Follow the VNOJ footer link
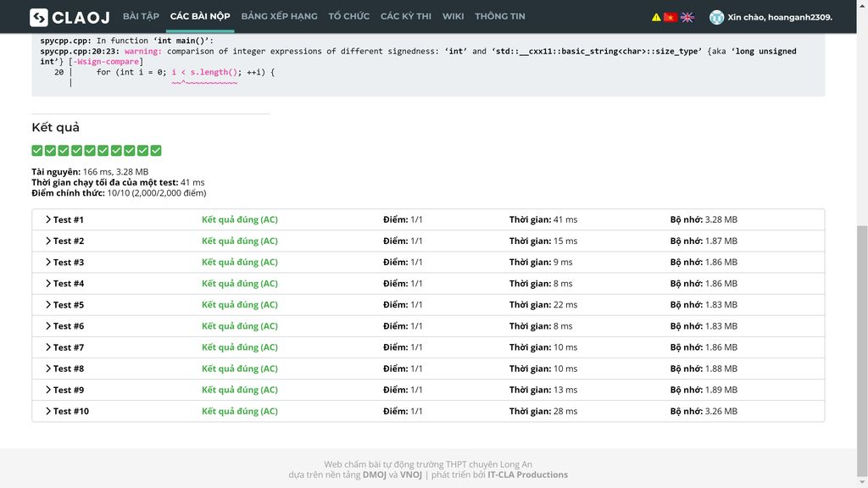This screenshot has height=488, width=868. [x=411, y=474]
